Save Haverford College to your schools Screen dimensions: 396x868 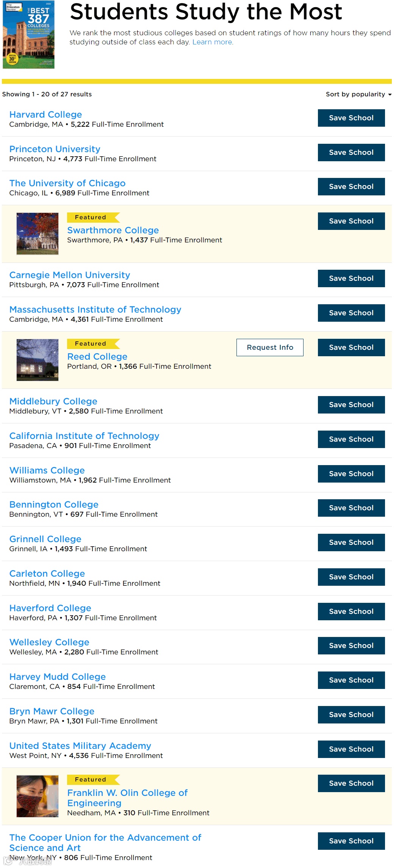351,612
